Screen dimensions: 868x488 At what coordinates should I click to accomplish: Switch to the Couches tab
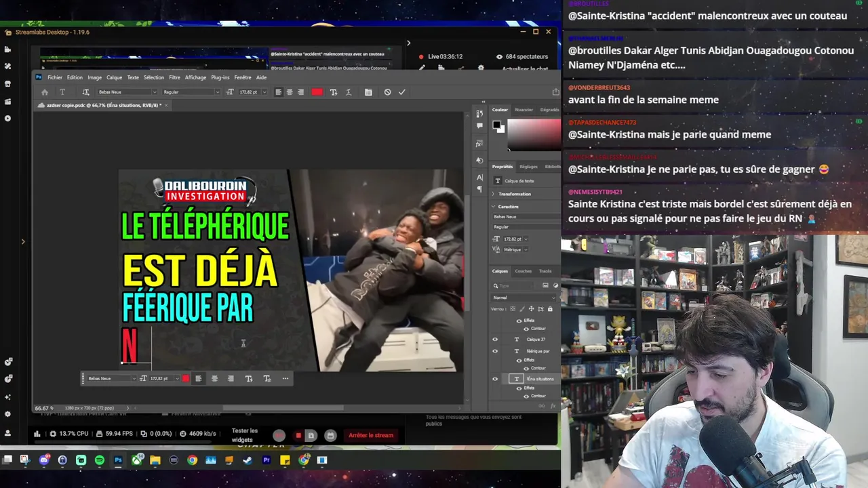tap(524, 271)
